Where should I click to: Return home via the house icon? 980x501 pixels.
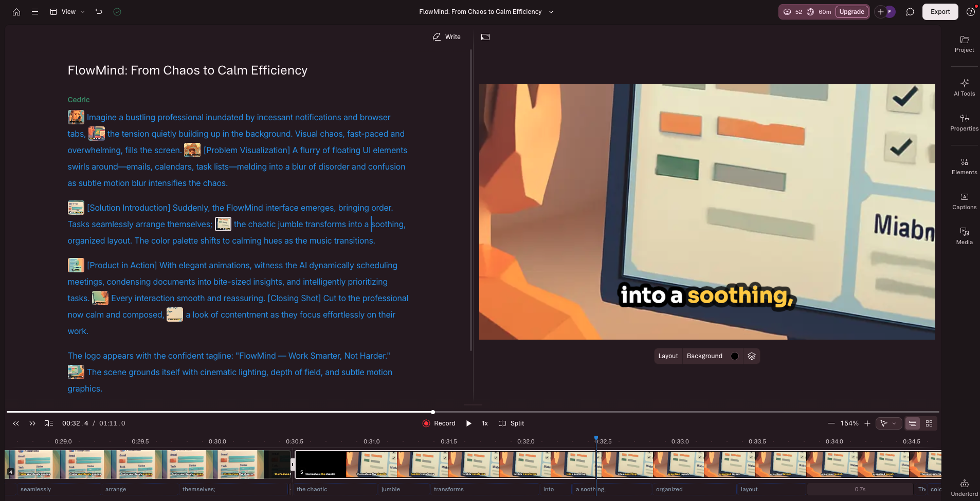[x=16, y=11]
